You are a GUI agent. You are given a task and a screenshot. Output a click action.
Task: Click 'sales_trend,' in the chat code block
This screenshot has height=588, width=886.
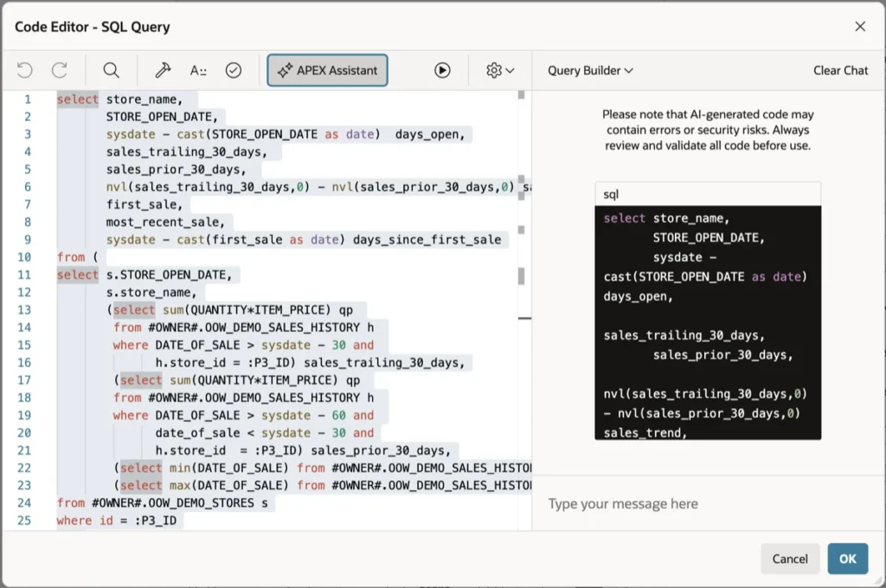pyautogui.click(x=645, y=432)
